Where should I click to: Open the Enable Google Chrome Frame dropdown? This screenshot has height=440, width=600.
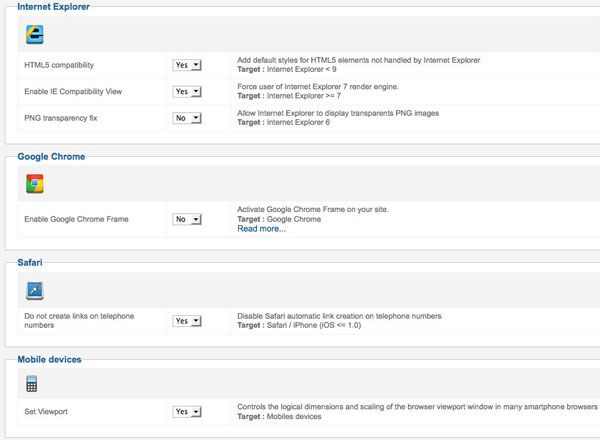pyautogui.click(x=187, y=219)
